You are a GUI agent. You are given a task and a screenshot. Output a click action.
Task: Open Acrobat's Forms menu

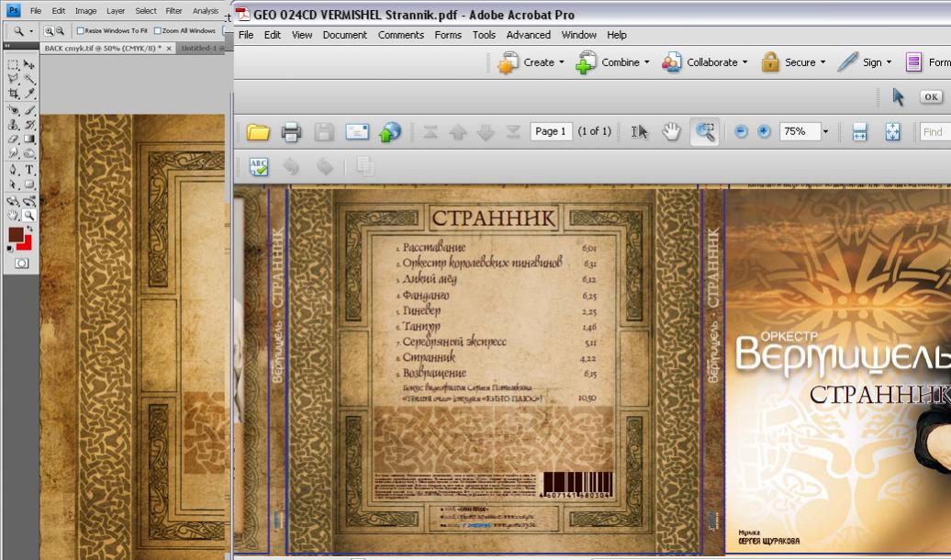(448, 35)
